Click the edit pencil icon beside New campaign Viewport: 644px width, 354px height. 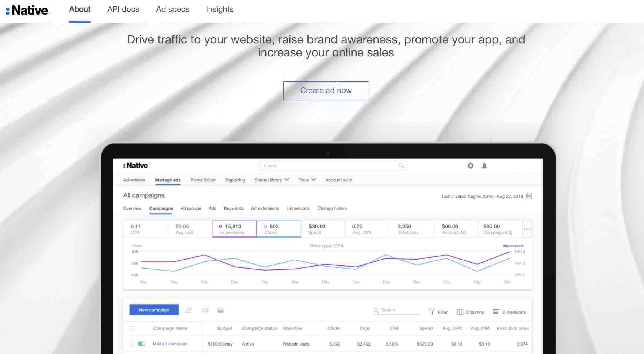point(188,310)
